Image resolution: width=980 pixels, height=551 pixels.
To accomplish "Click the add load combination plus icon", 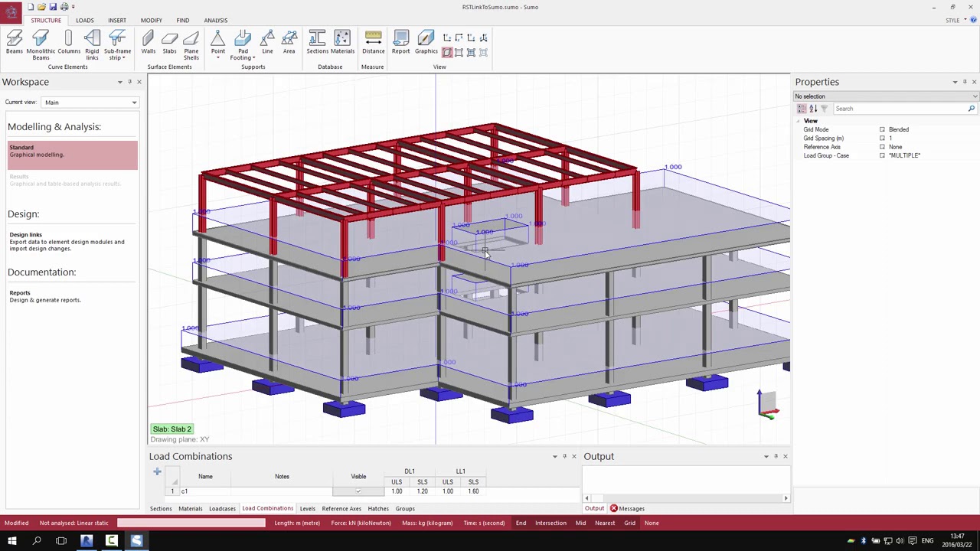I will [x=157, y=471].
